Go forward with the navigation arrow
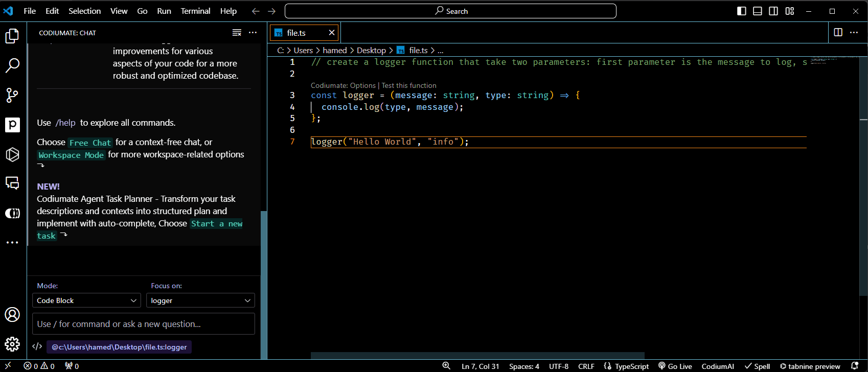 tap(272, 11)
